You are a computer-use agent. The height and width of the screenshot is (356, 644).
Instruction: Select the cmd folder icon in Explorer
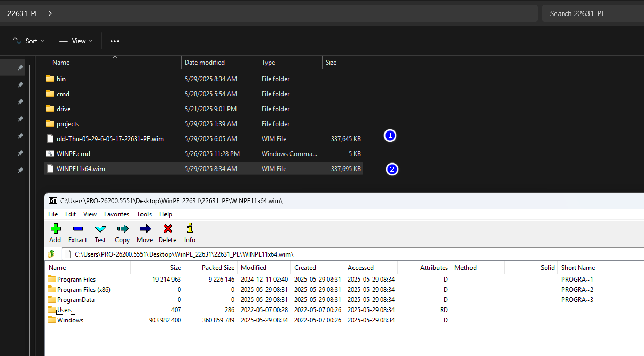coord(50,94)
